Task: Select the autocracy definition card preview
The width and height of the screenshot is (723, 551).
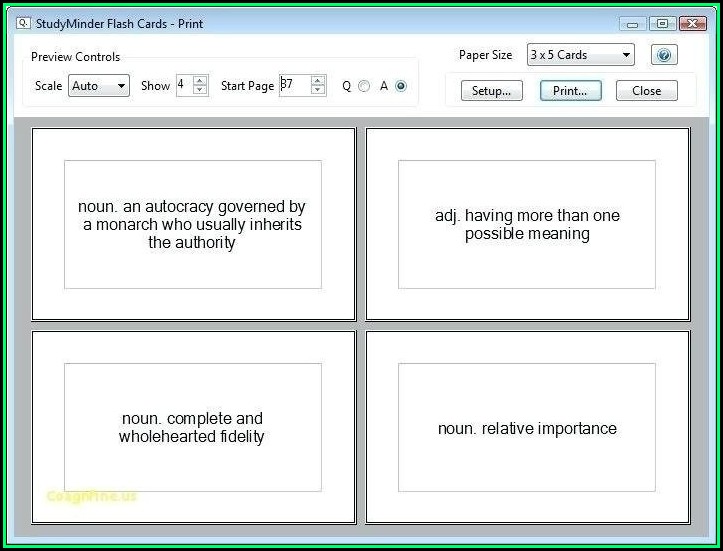Action: tap(193, 224)
